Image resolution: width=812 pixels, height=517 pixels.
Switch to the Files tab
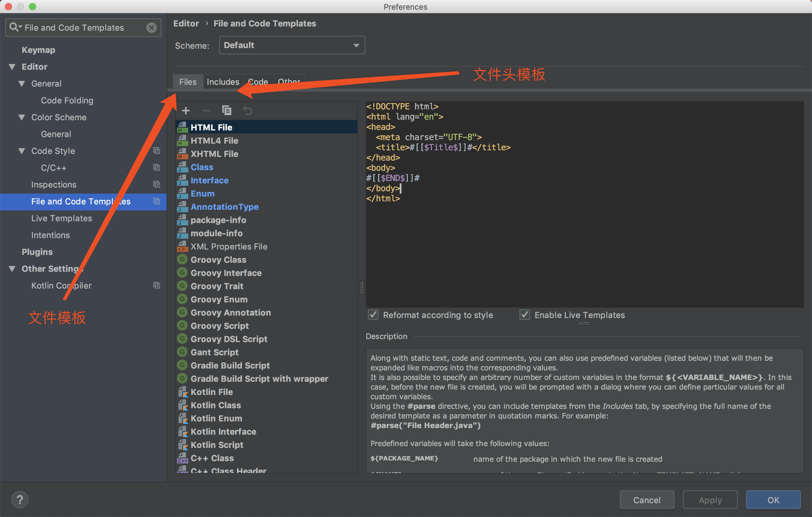(x=188, y=82)
